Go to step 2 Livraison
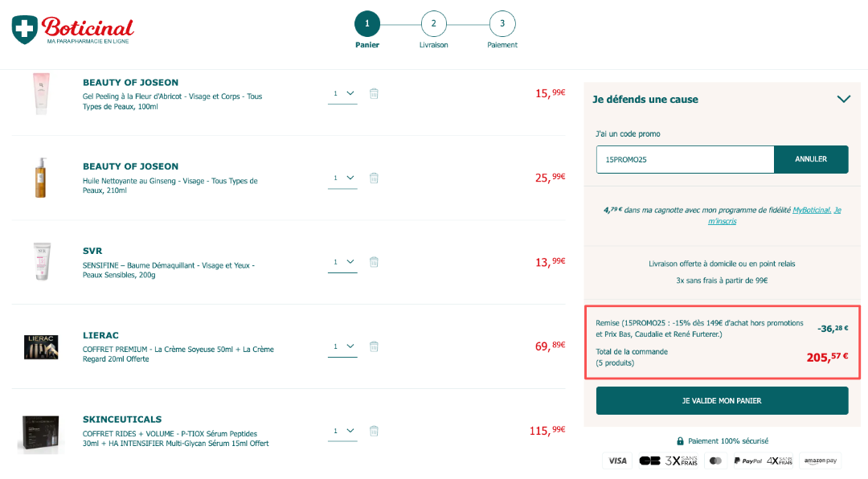Screen dimensions: 868x479 coord(433,24)
